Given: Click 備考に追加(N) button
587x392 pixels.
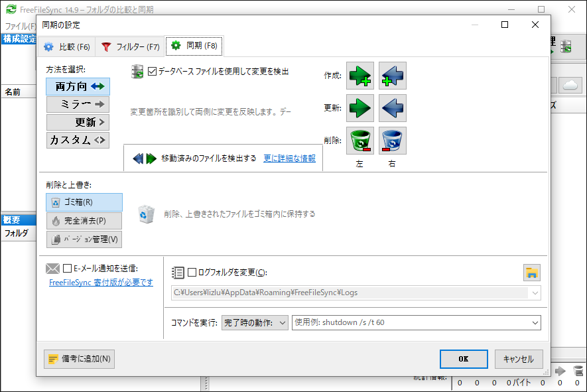Looking at the screenshot, I should 80,359.
